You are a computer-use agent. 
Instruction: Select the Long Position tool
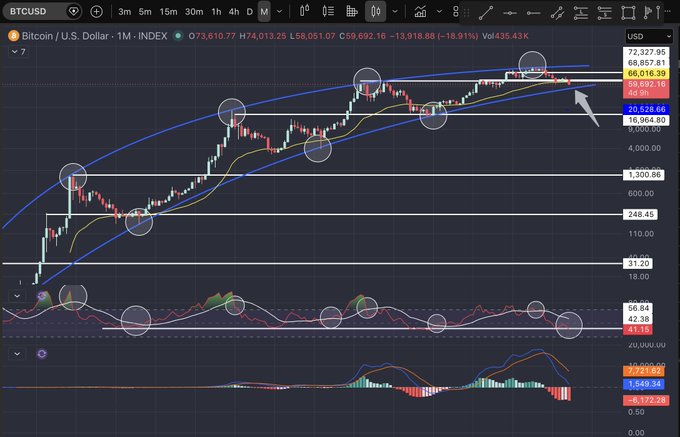pos(581,13)
